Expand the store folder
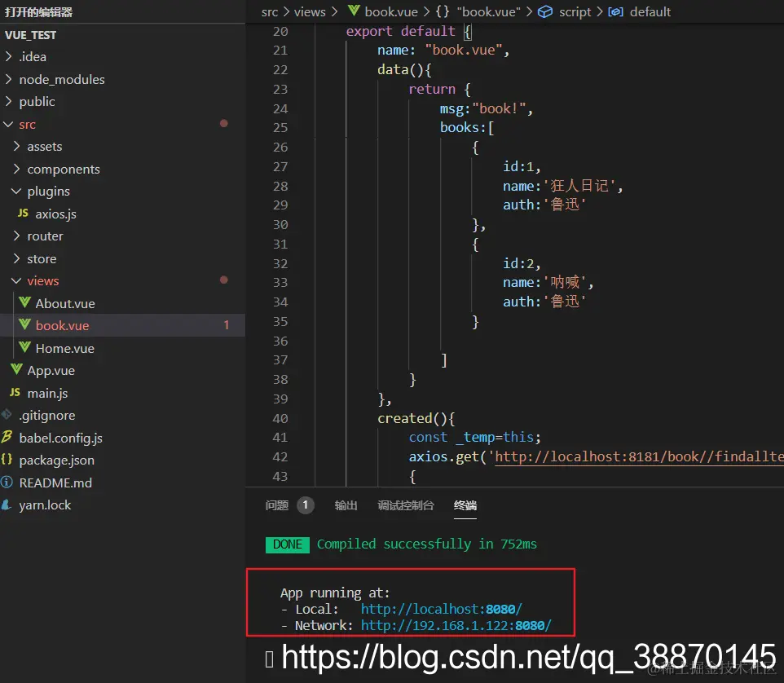The width and height of the screenshot is (784, 683). pyautogui.click(x=16, y=258)
